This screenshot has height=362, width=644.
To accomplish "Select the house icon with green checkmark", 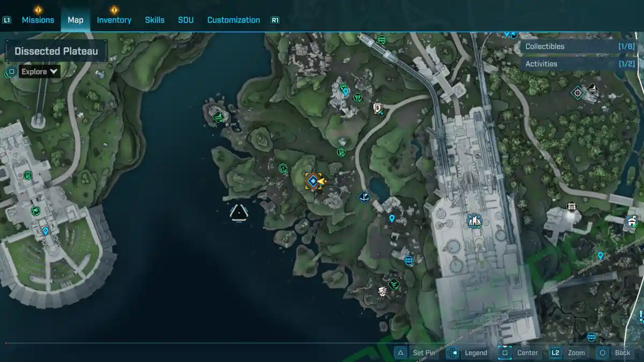I will [633, 220].
